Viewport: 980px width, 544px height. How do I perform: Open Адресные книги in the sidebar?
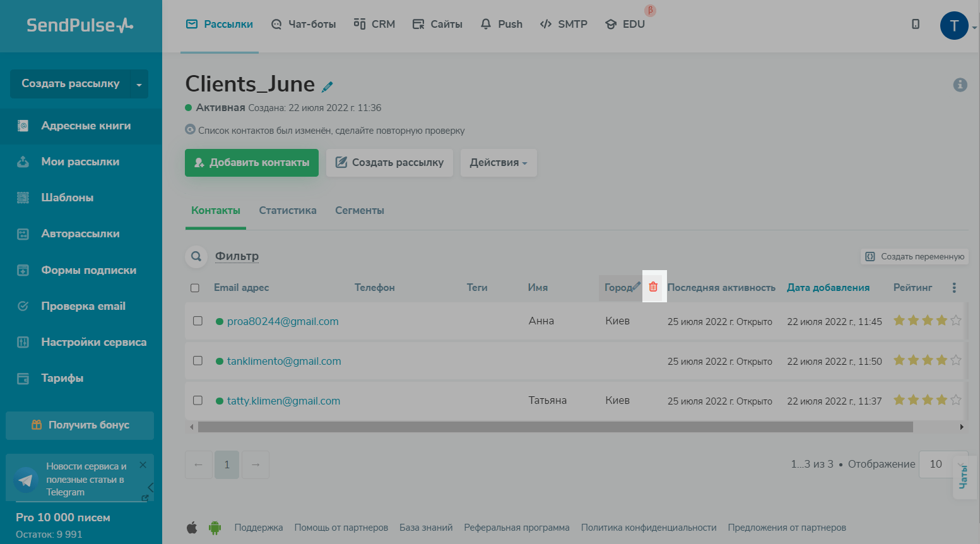pyautogui.click(x=81, y=126)
